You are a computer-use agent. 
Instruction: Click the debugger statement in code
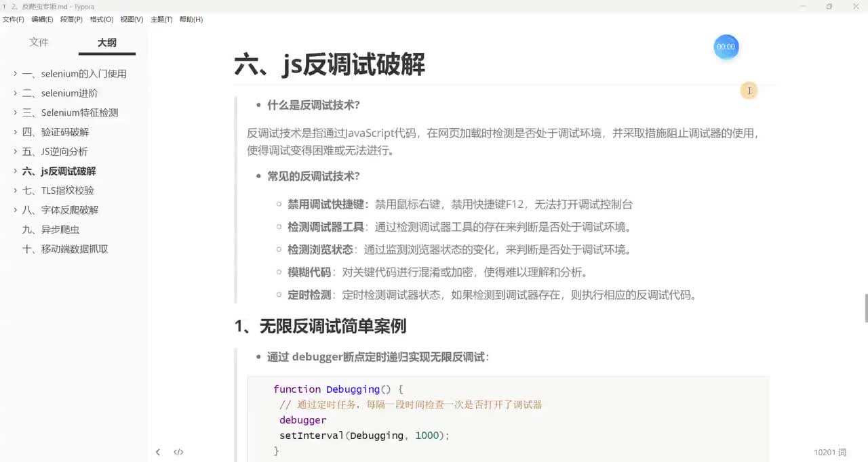coord(302,420)
